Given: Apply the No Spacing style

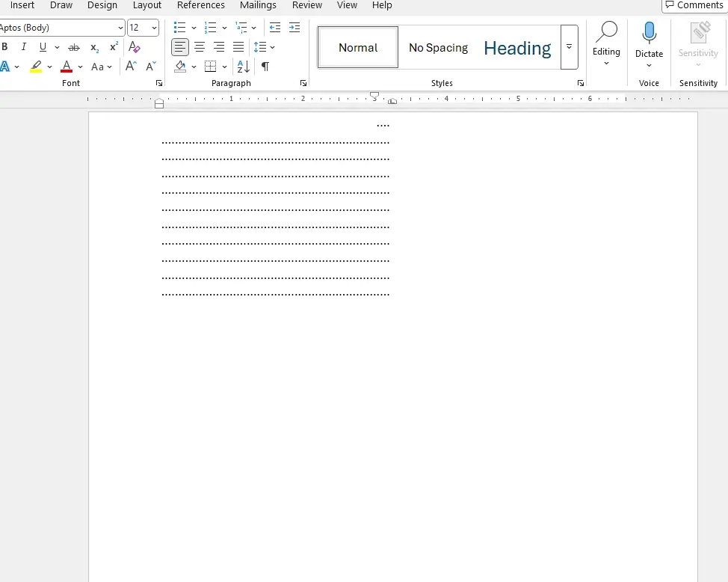Looking at the screenshot, I should (x=438, y=47).
